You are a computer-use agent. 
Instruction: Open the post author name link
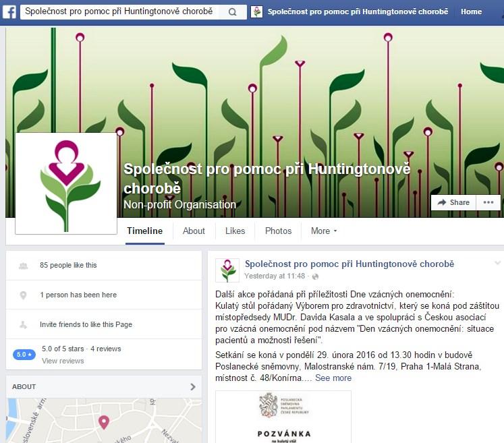(349, 264)
